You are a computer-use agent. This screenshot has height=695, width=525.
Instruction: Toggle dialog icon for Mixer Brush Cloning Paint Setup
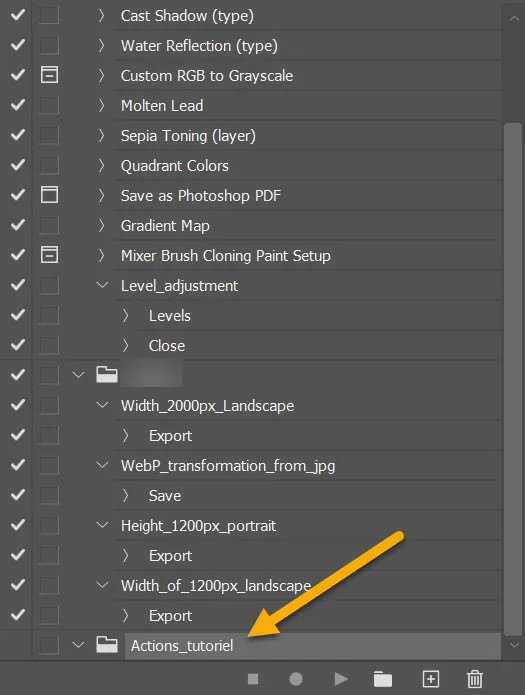point(49,255)
